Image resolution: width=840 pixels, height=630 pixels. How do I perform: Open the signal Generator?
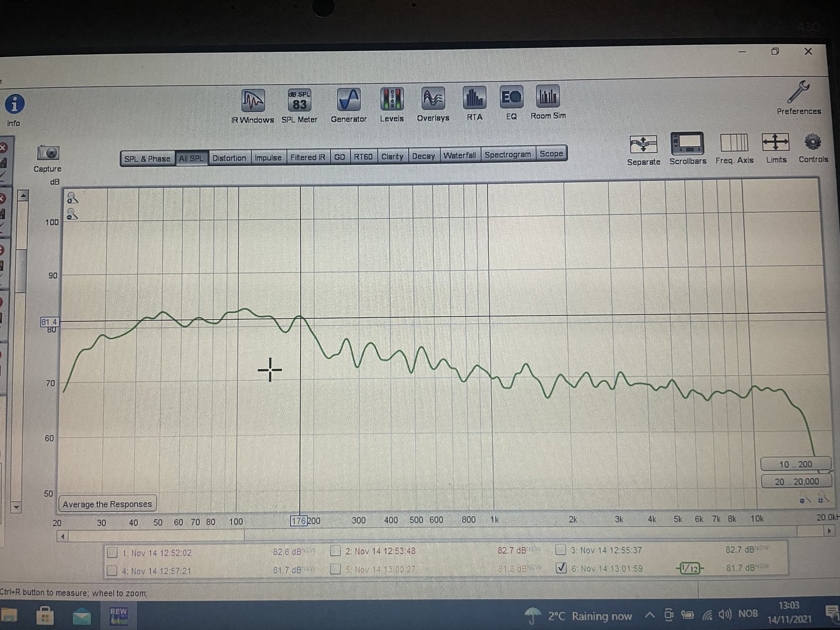[x=349, y=105]
